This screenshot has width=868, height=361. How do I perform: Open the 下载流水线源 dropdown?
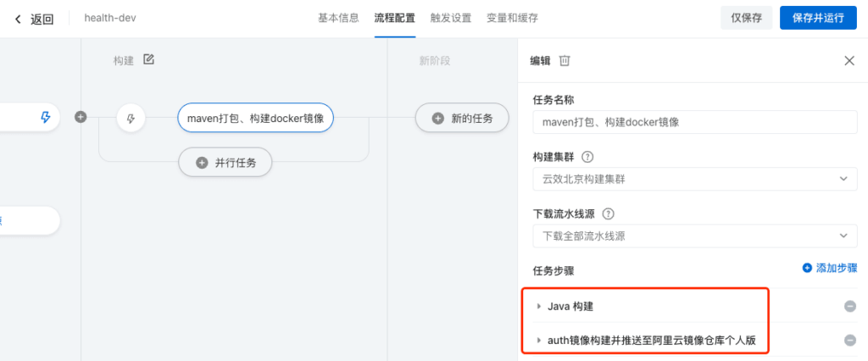pyautogui.click(x=695, y=236)
